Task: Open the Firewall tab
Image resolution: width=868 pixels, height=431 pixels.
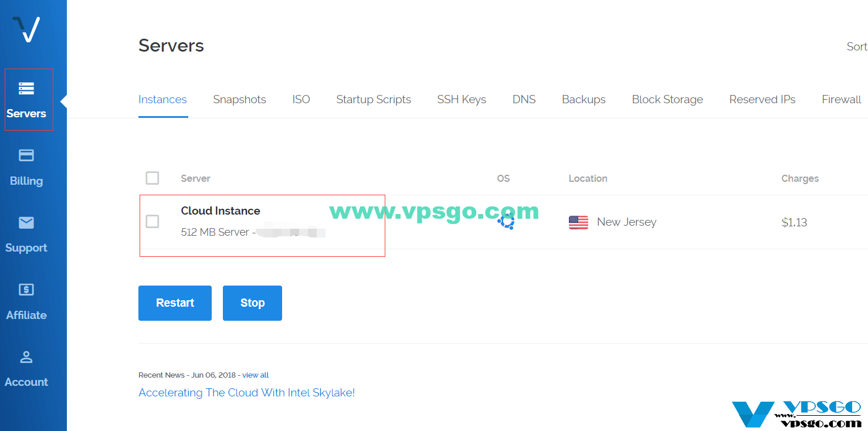Action: pyautogui.click(x=842, y=100)
